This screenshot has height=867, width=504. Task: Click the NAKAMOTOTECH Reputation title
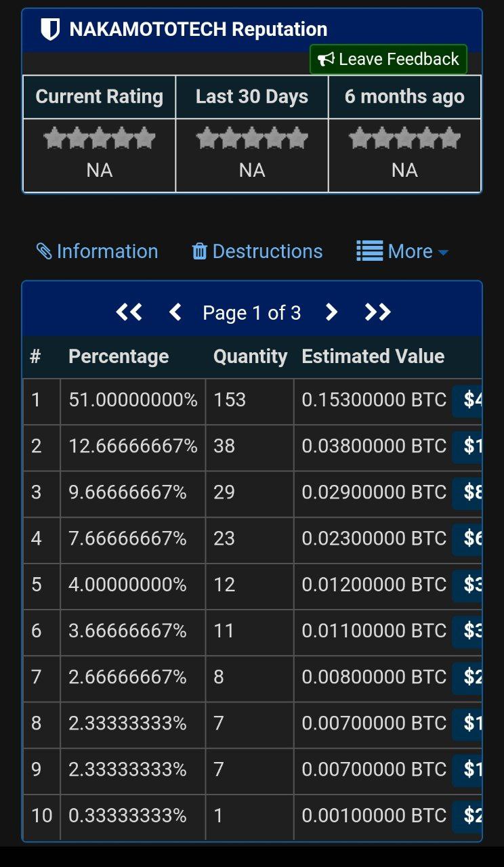tap(198, 30)
